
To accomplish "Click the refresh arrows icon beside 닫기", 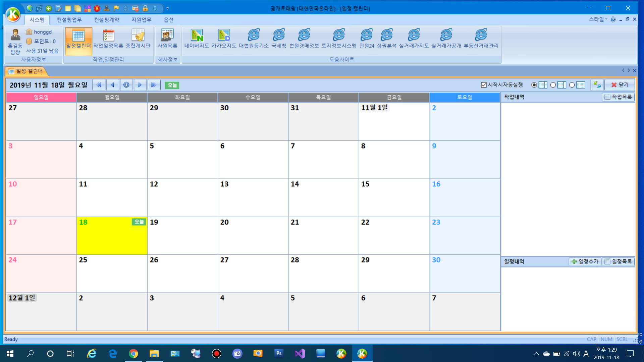I will pos(597,85).
